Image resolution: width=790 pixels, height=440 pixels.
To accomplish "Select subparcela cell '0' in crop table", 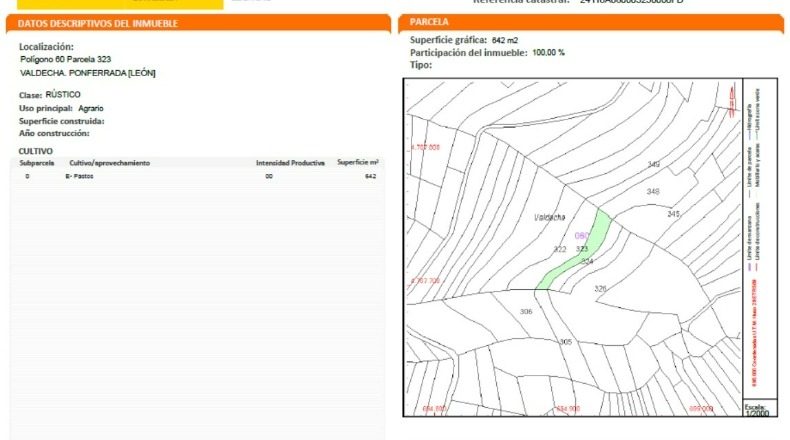I will pos(27,176).
